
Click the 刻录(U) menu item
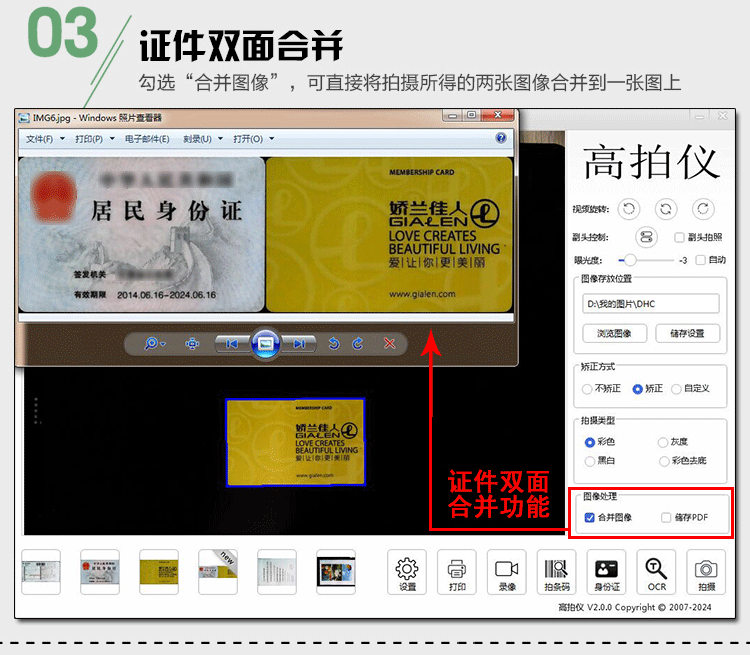(202, 139)
